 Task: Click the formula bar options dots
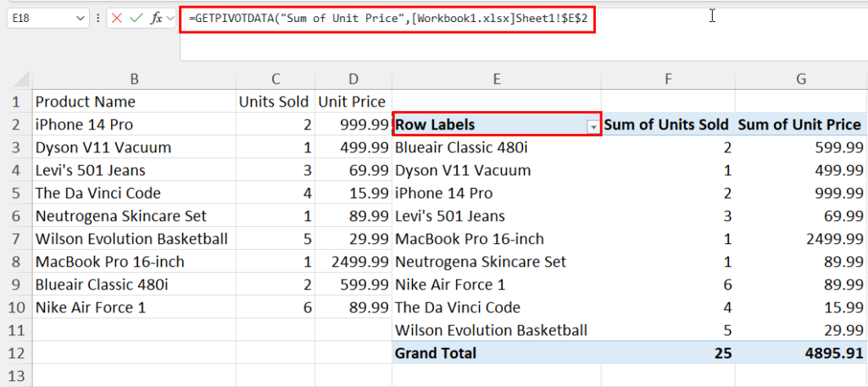[97, 19]
